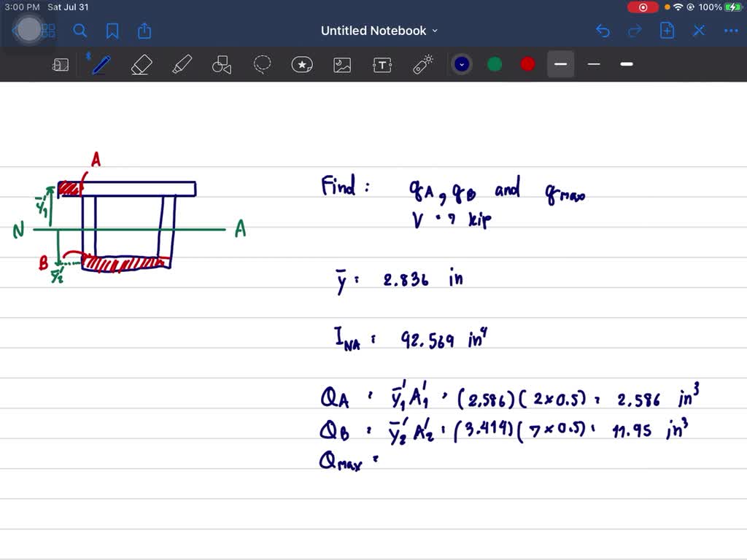Switch to the thick stroke width
The height and width of the screenshot is (560, 747).
pyautogui.click(x=626, y=64)
